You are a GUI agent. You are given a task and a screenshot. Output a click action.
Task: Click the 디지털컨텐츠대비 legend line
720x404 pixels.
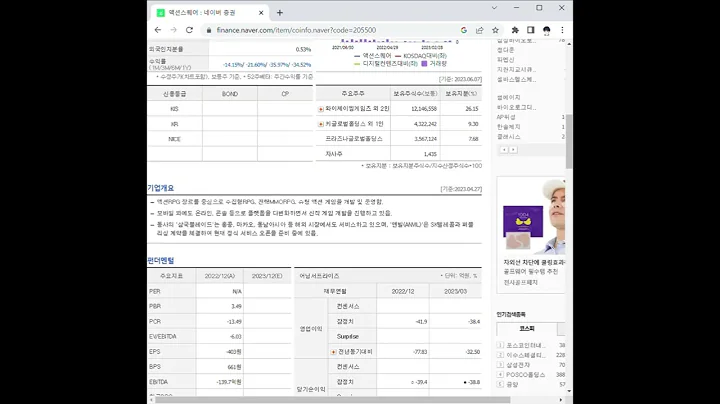pos(357,64)
